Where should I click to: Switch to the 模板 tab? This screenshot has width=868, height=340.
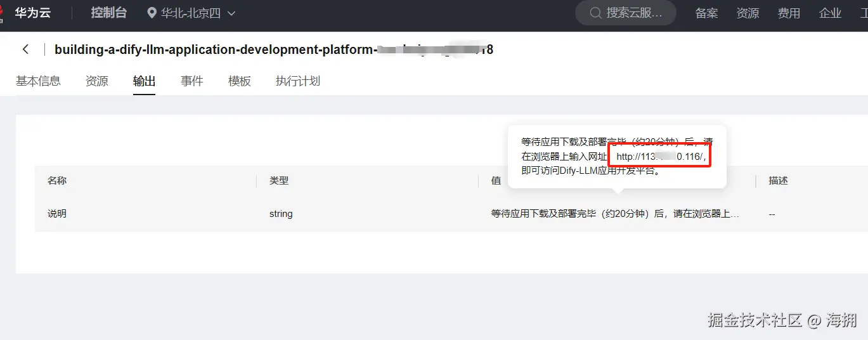[x=240, y=81]
